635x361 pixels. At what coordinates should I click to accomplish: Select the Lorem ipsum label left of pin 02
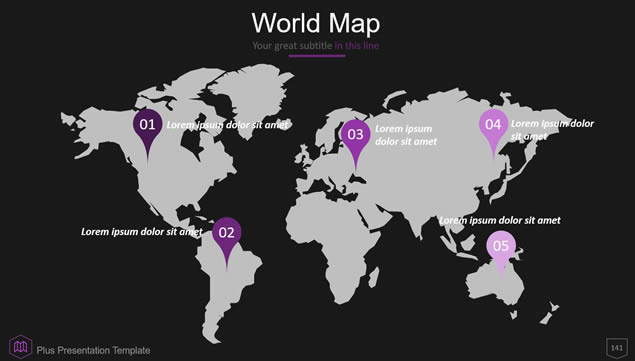pos(142,232)
